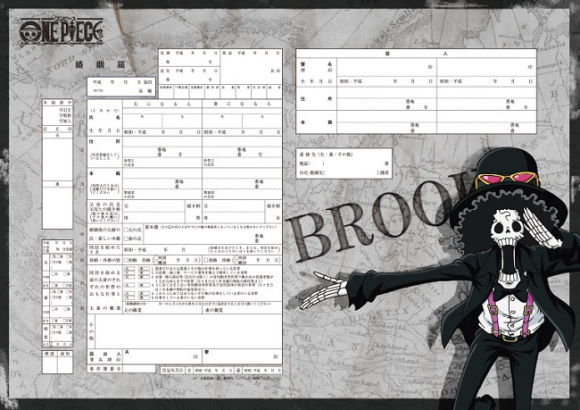The width and height of the screenshot is (580, 410).
Task: Click the wife's signature field at bottom
Action: point(242,356)
